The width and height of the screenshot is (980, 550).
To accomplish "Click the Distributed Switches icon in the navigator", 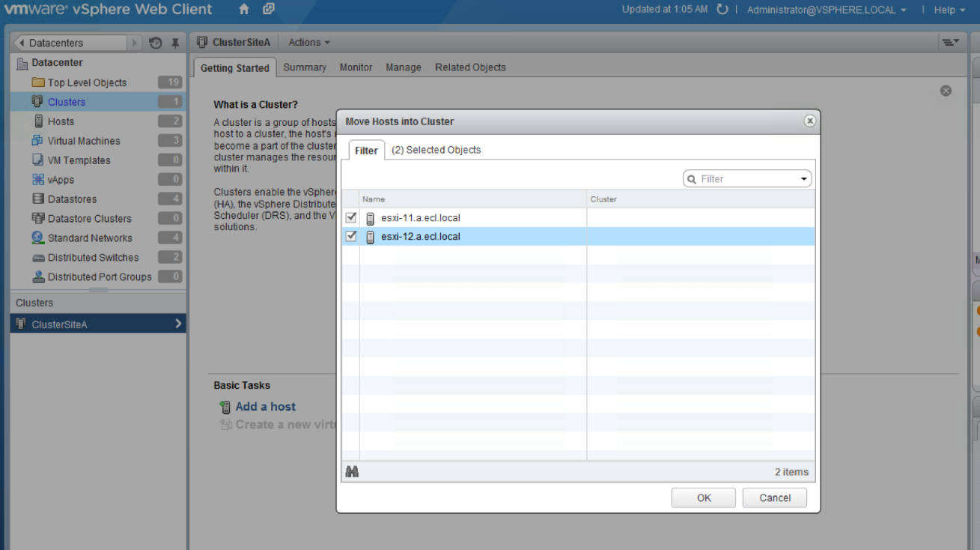I will coord(38,258).
